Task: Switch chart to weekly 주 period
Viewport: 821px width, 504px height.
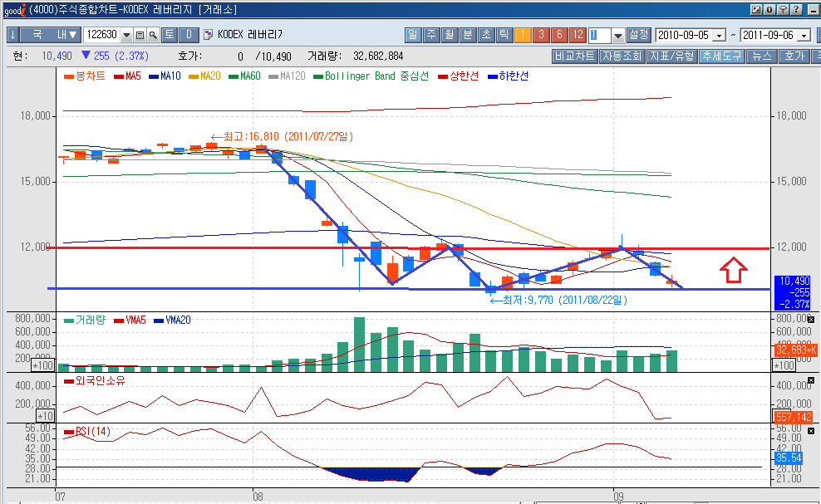Action: click(431, 35)
